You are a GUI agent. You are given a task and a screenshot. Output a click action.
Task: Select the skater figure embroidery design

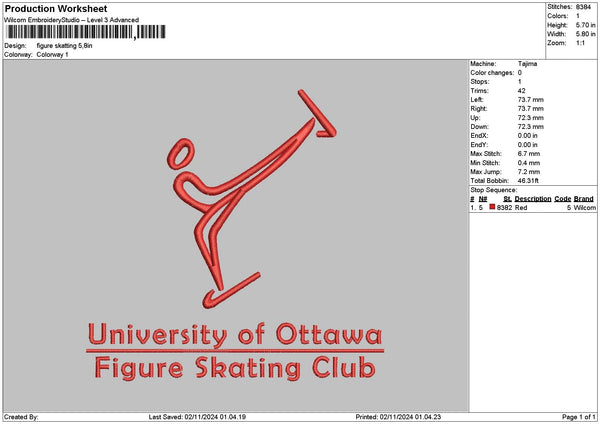click(x=252, y=199)
